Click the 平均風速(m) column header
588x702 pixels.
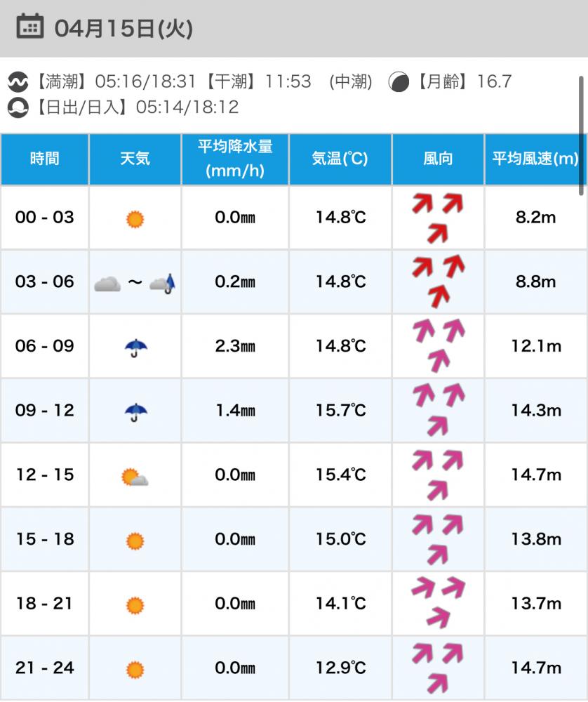point(535,159)
